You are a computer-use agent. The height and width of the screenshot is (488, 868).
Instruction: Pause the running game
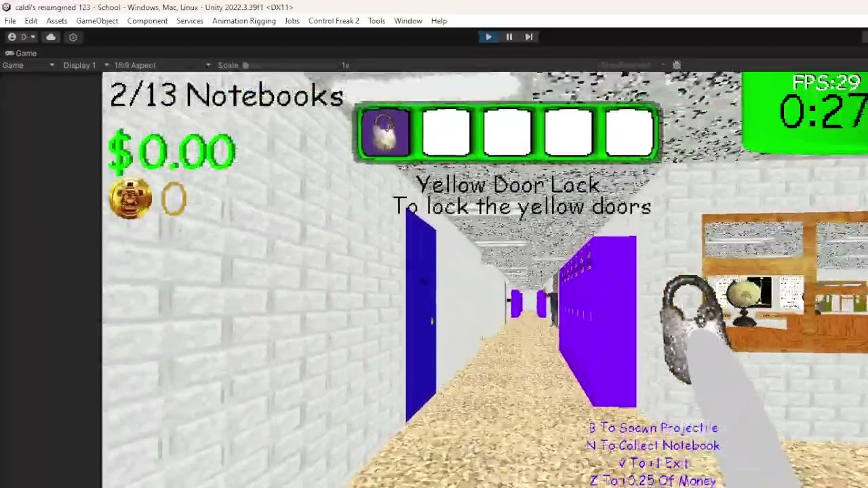point(509,37)
